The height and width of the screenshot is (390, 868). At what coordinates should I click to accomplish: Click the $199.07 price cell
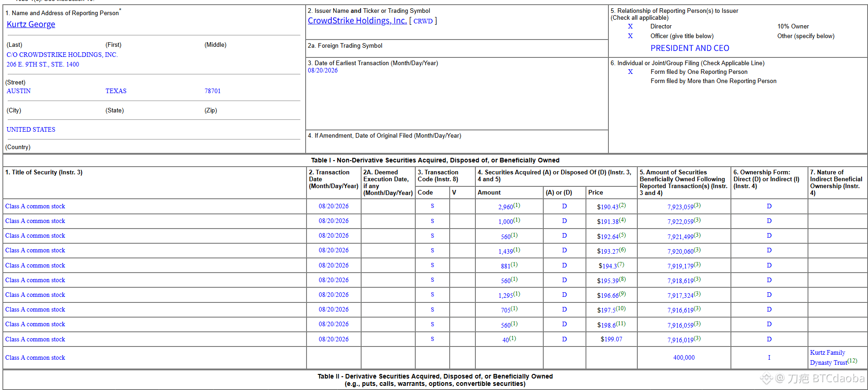click(x=611, y=340)
